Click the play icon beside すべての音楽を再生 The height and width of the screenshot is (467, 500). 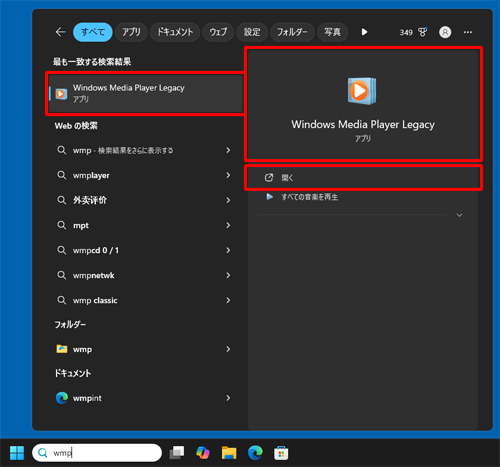(270, 197)
